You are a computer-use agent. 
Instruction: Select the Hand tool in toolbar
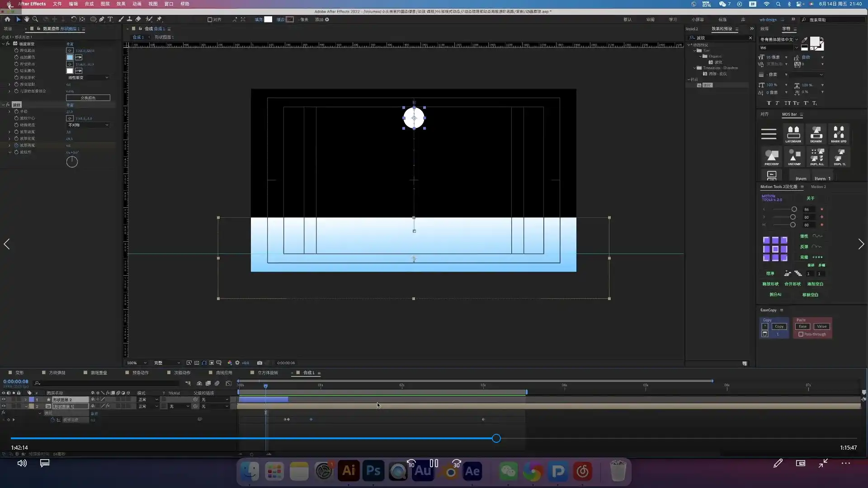(27, 19)
